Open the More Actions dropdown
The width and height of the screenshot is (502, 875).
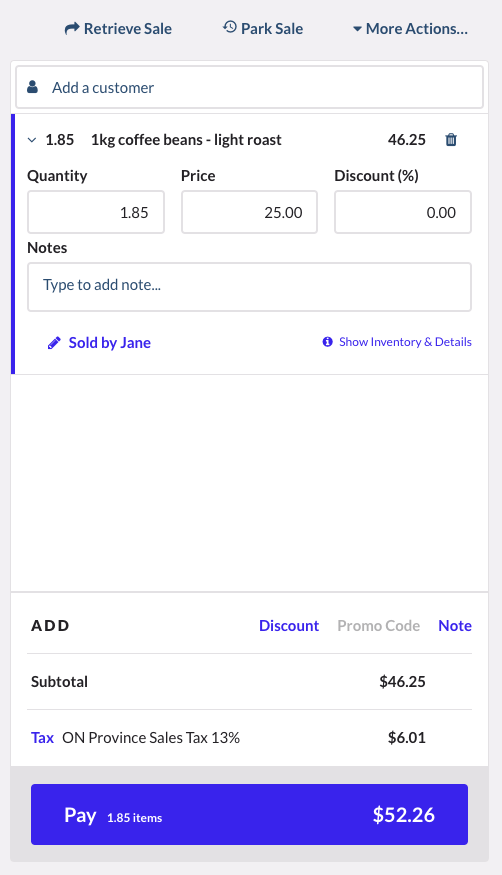click(x=411, y=28)
